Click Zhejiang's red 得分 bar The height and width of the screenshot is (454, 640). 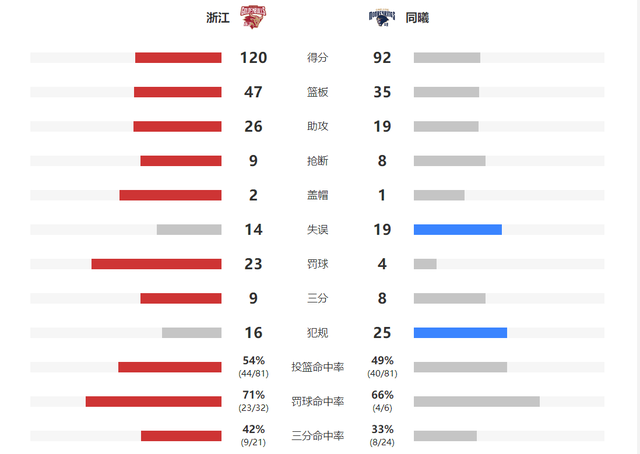(178, 58)
